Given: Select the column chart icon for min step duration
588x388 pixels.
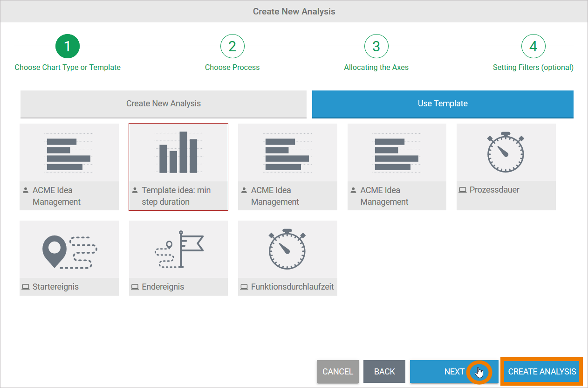Looking at the screenshot, I should tap(178, 152).
